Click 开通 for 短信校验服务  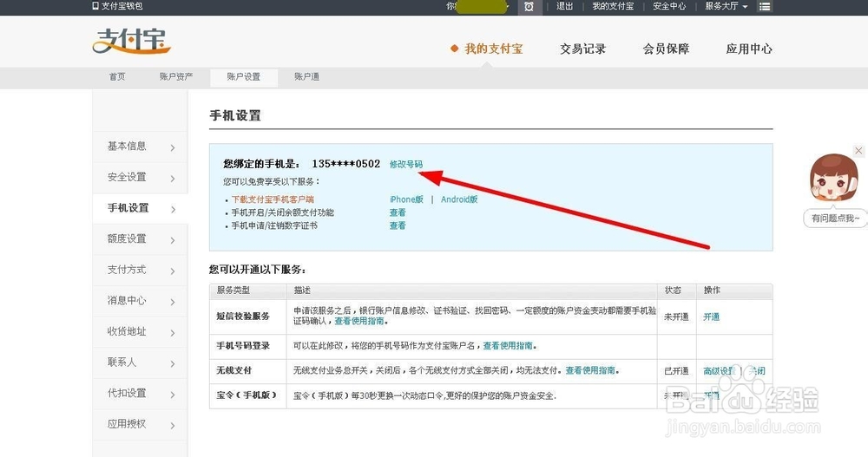point(712,317)
